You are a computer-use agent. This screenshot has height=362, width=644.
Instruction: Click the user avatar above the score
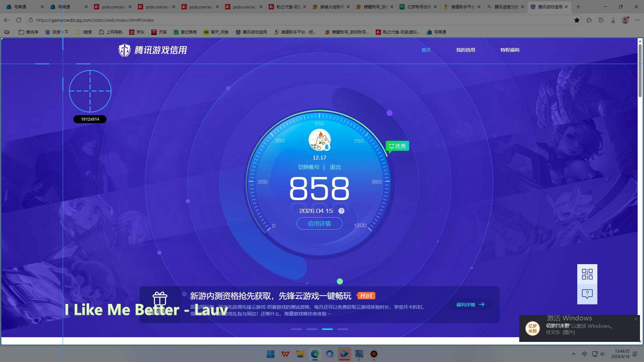tap(319, 140)
